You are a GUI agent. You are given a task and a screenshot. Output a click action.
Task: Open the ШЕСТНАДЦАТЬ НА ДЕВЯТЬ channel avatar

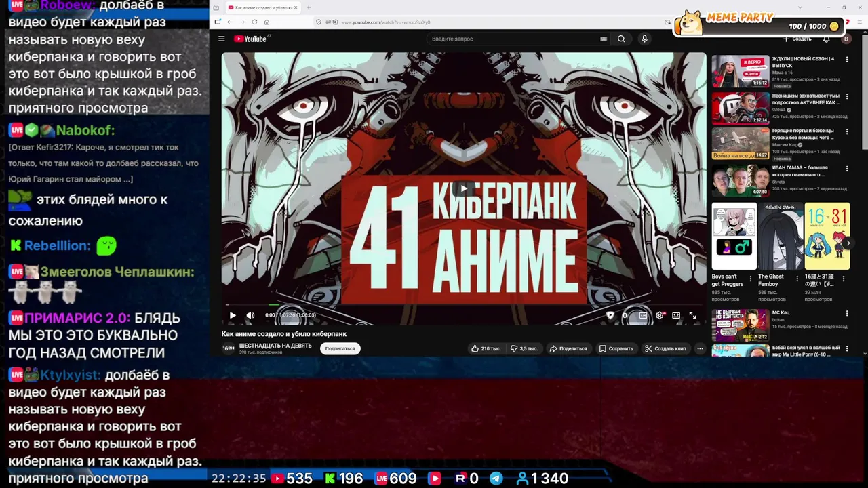click(x=229, y=348)
